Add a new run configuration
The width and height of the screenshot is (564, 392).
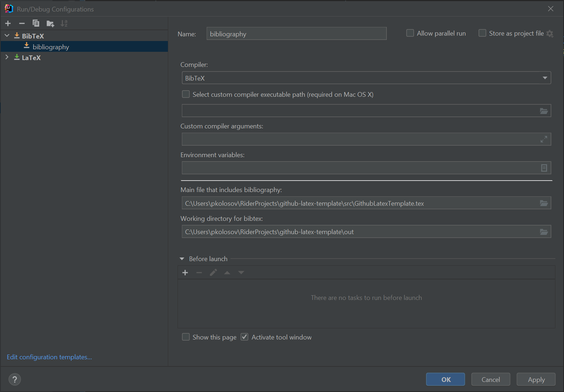[x=8, y=23]
